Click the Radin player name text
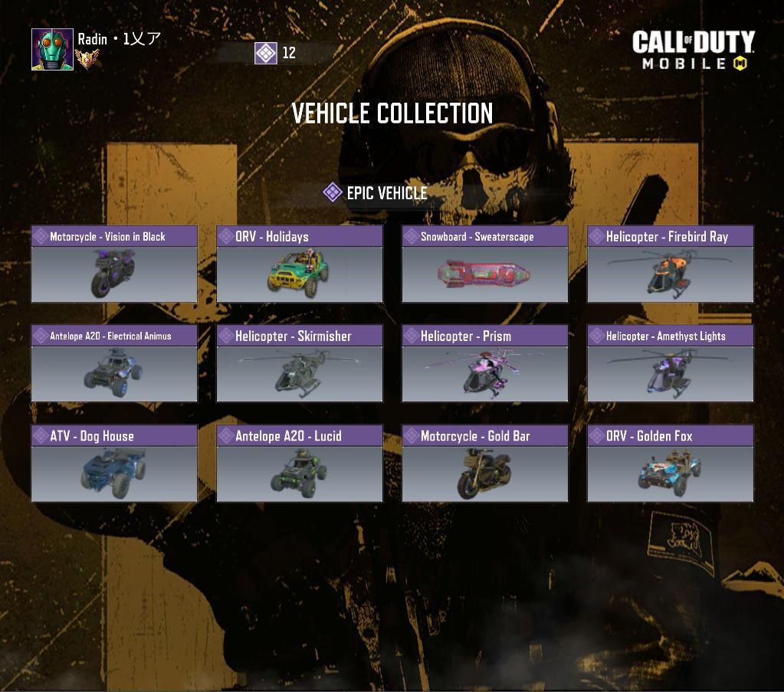The width and height of the screenshot is (784, 692). point(93,39)
